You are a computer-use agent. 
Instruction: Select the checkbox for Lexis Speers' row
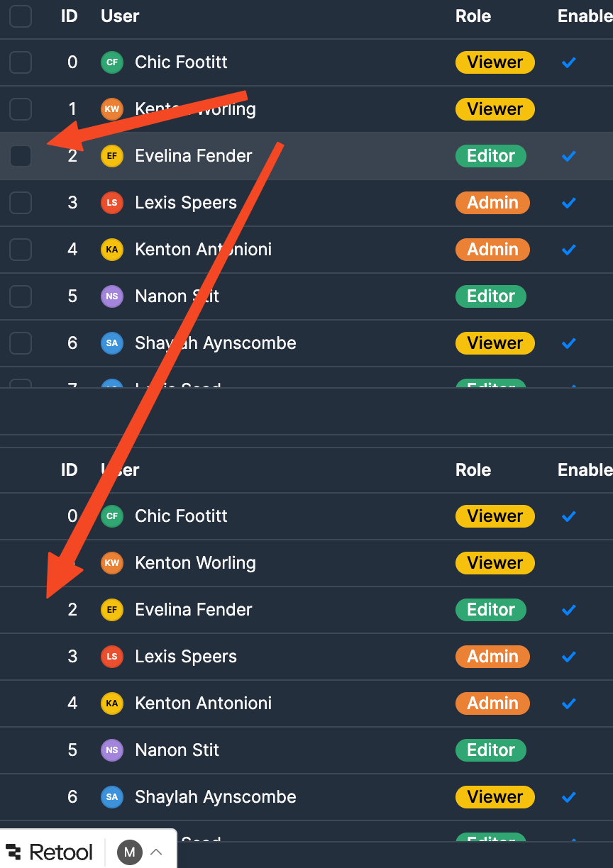[x=21, y=203]
